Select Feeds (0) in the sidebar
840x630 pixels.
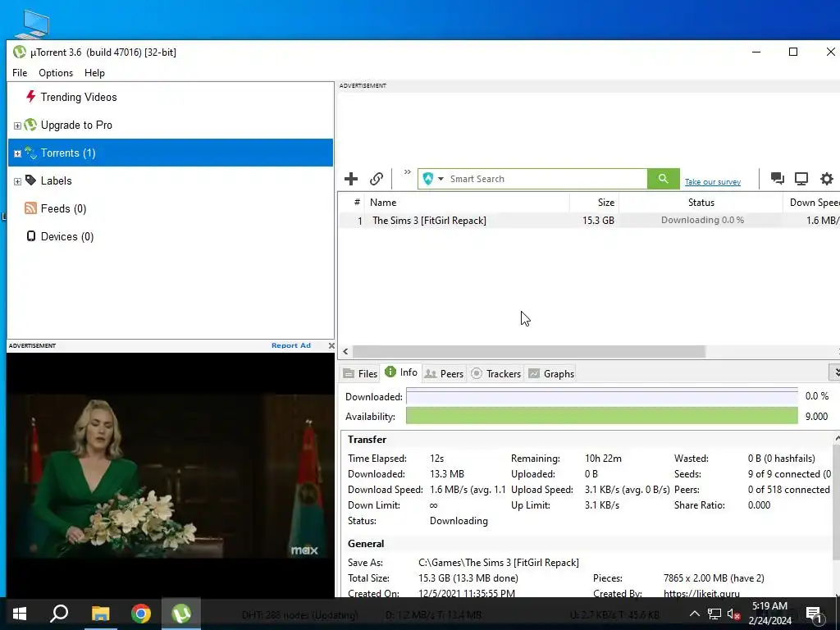coord(63,209)
